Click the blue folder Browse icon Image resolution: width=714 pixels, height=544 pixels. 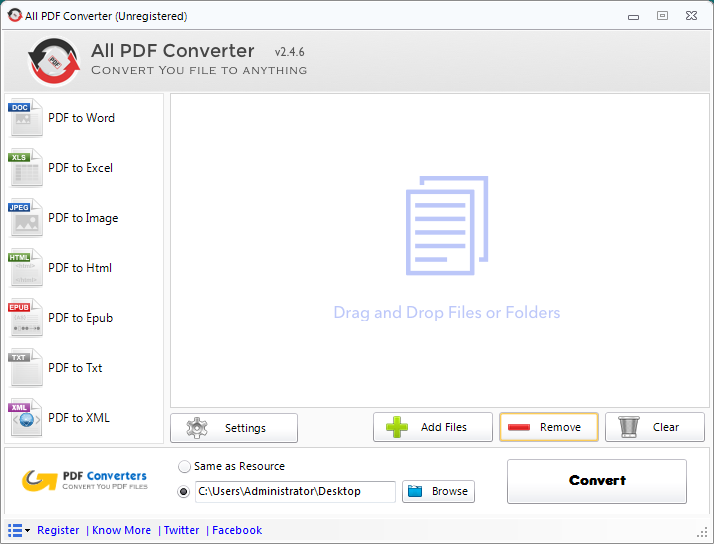[415, 491]
